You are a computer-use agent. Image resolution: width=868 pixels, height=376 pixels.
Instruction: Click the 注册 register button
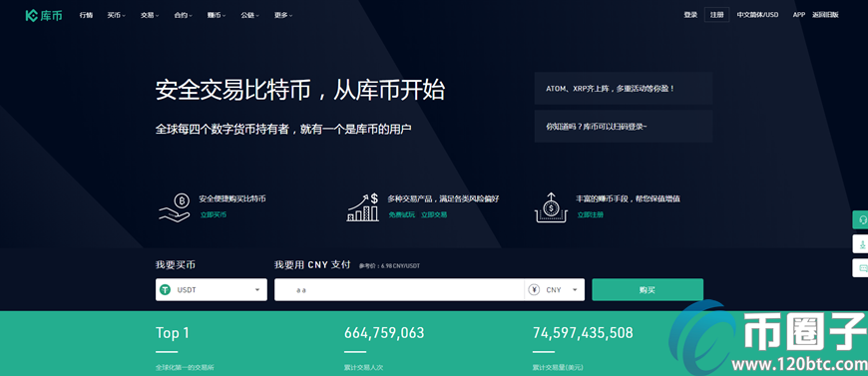pos(717,15)
